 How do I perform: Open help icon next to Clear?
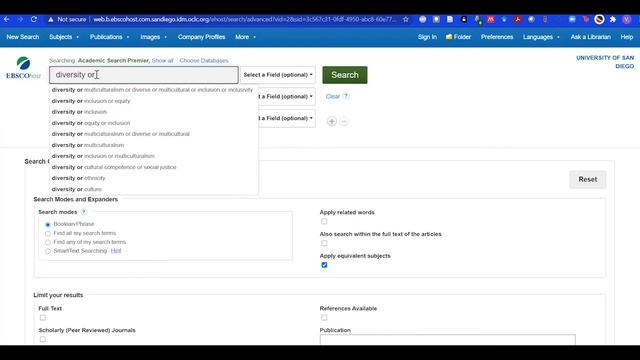[346, 96]
